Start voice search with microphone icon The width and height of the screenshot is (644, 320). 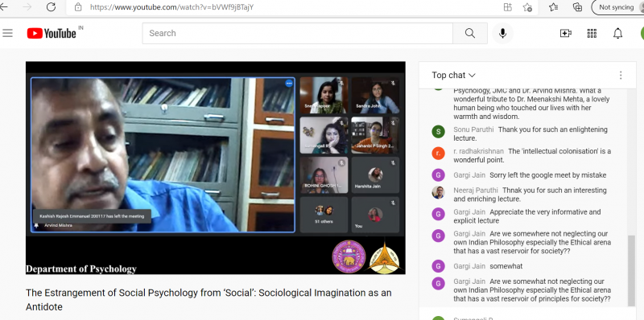[x=502, y=33]
